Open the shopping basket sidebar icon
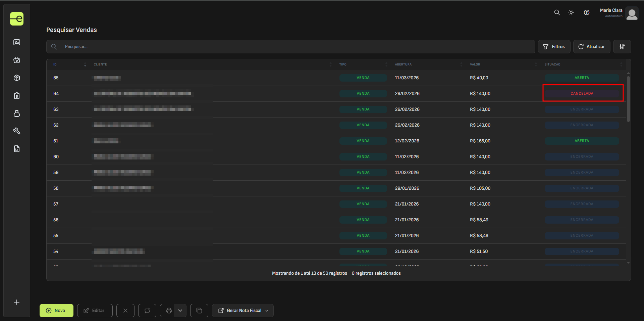This screenshot has width=644, height=321. tap(17, 60)
